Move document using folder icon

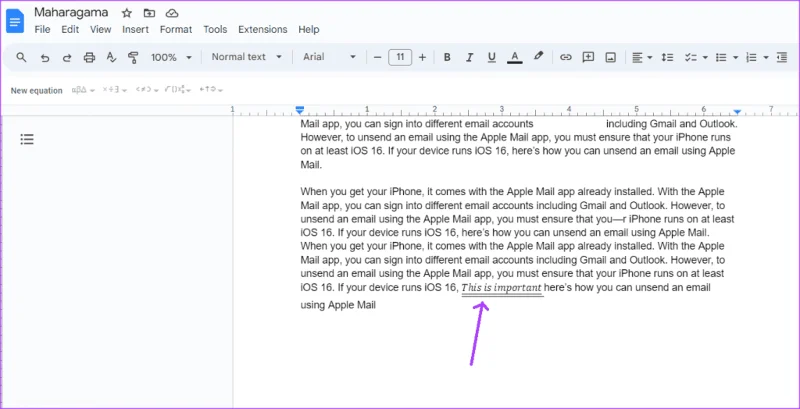[149, 13]
